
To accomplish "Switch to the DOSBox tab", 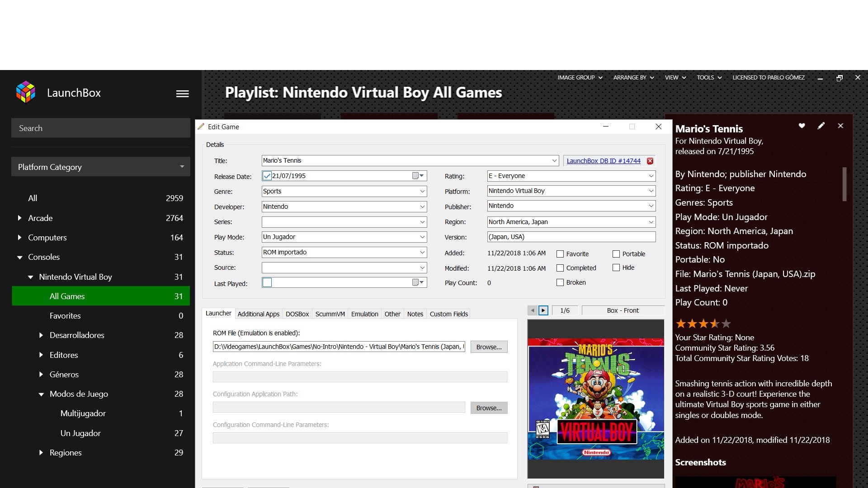I will click(297, 314).
